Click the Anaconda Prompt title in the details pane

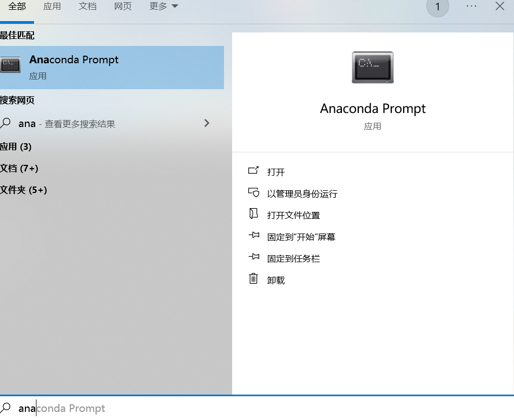[x=373, y=109]
